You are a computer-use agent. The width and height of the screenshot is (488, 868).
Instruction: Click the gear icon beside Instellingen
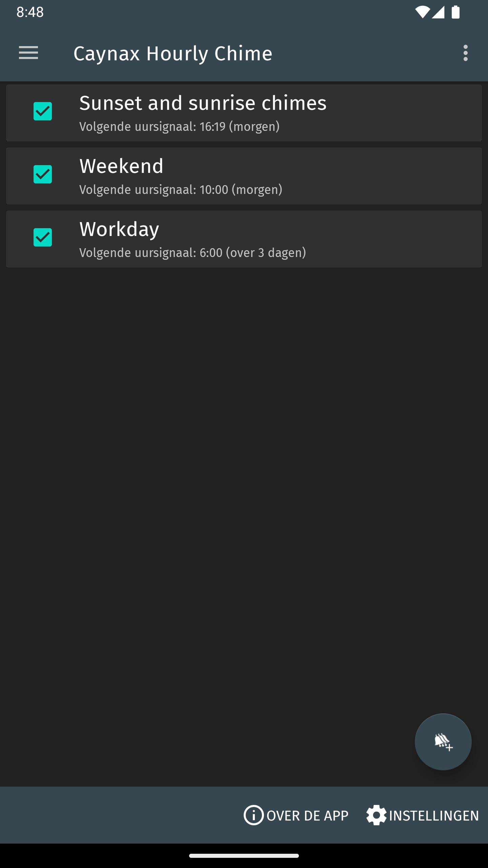376,815
